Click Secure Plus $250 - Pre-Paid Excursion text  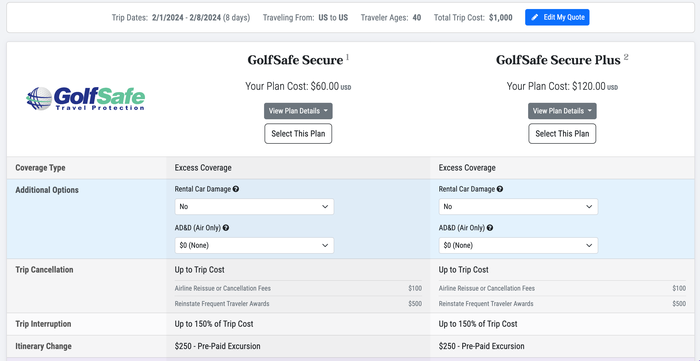tap(481, 346)
